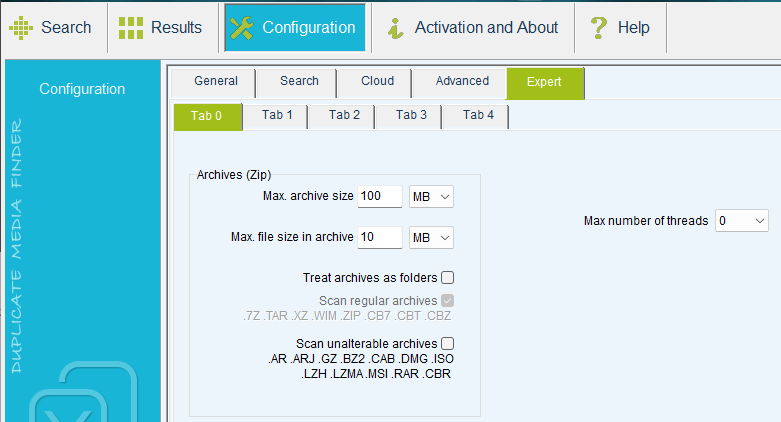Click Max. file size in archive field
The image size is (781, 422).
(380, 237)
